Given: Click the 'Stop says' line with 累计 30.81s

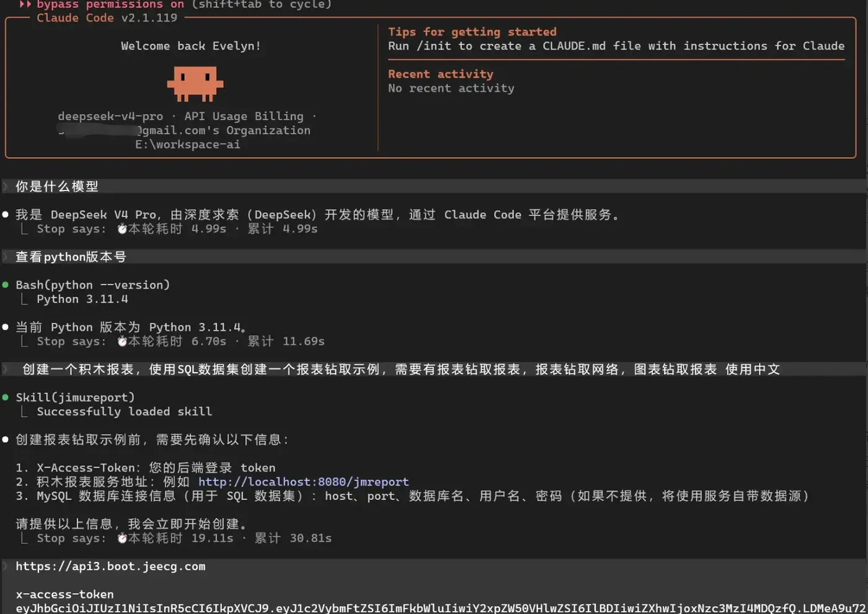Looking at the screenshot, I should 184,538.
